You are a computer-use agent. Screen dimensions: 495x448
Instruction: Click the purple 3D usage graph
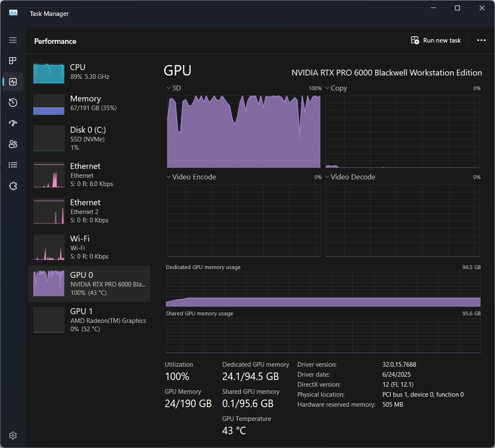244,131
